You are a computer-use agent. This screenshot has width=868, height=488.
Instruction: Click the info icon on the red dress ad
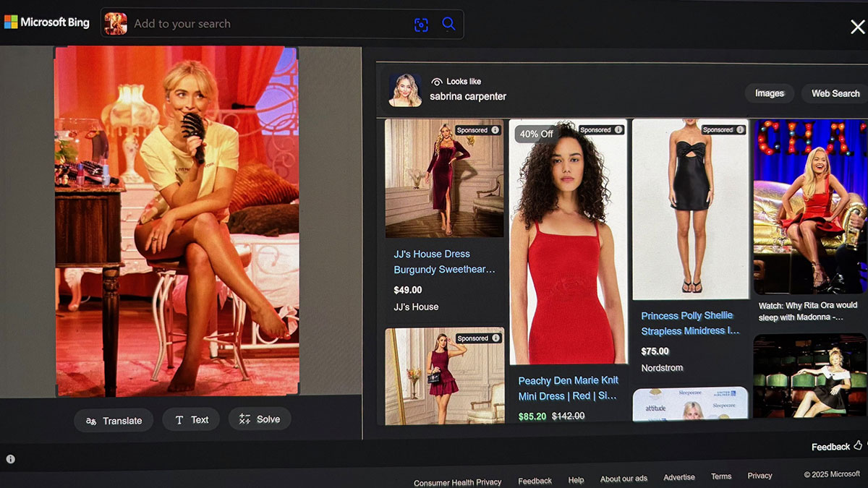tap(619, 129)
